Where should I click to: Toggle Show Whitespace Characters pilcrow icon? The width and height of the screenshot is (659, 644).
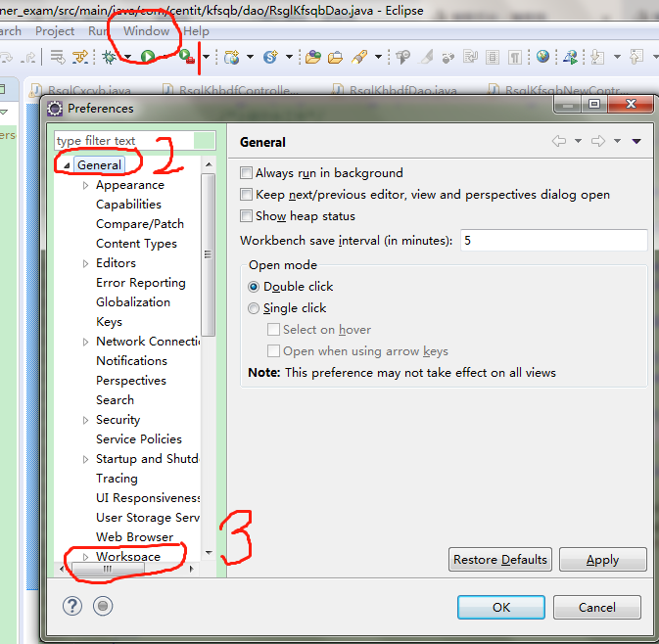[x=514, y=57]
